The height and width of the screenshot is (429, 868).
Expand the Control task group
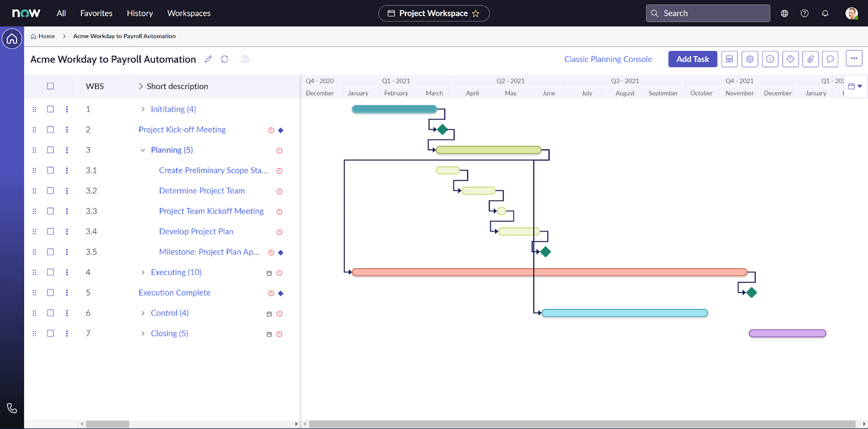[x=143, y=313]
